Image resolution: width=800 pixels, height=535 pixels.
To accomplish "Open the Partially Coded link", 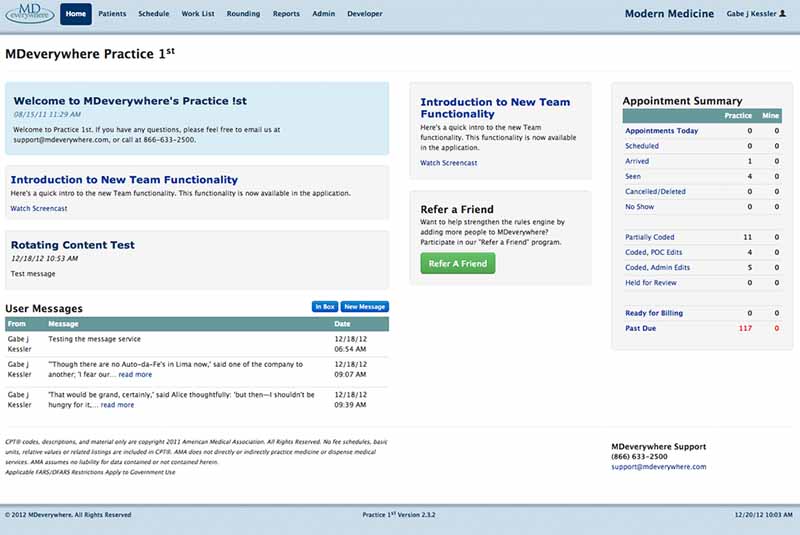I will [x=649, y=237].
